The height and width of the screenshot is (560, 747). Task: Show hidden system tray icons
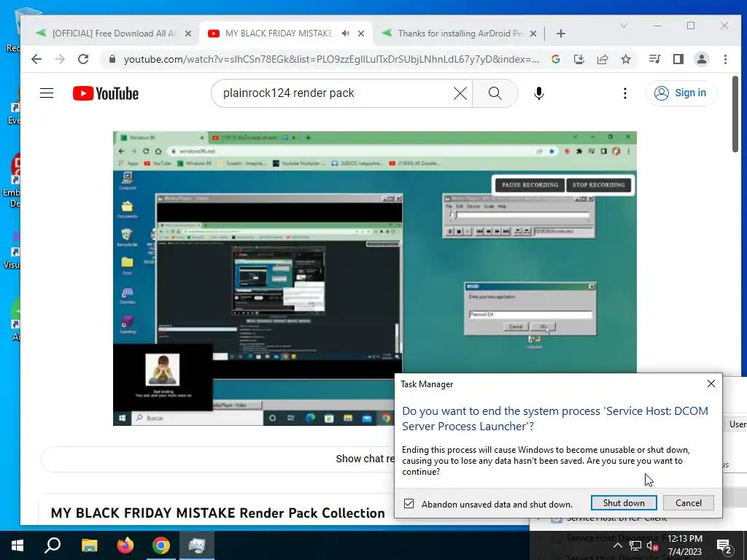click(x=617, y=545)
